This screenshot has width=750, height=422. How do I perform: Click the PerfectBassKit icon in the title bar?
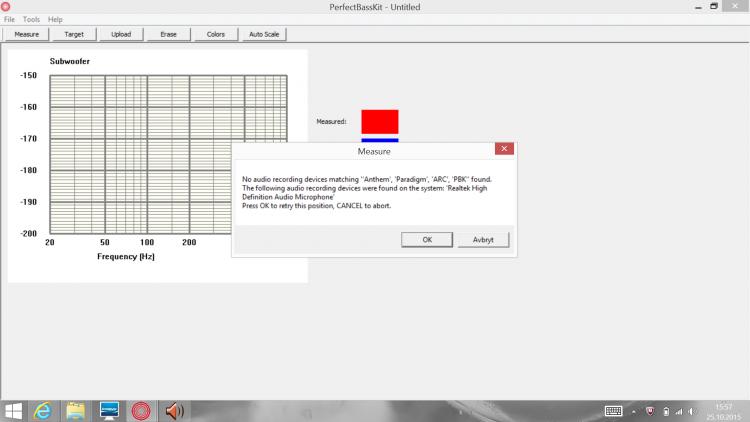pos(6,7)
